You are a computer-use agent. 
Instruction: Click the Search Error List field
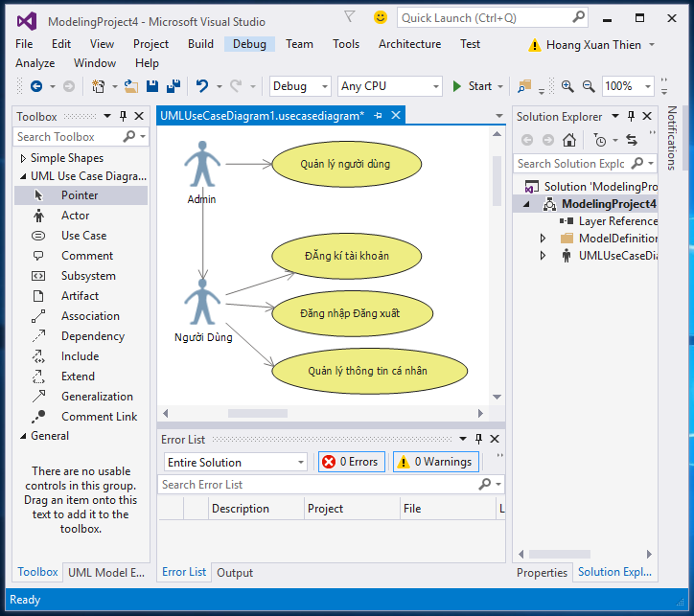pos(331,485)
